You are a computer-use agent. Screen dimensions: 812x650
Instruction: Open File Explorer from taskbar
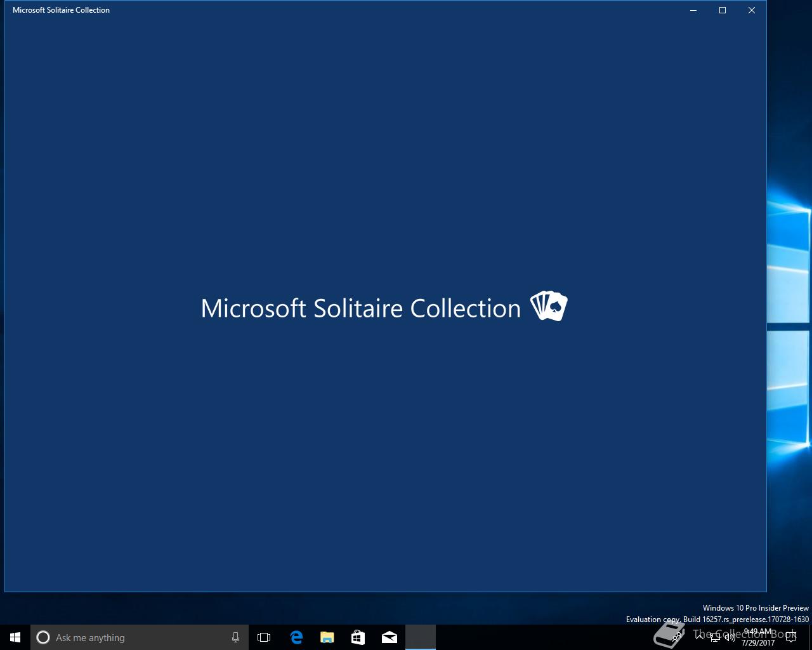[327, 637]
